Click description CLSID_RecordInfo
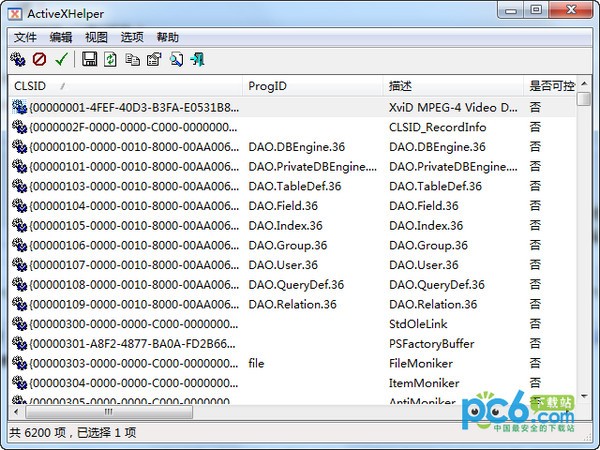 tap(438, 127)
